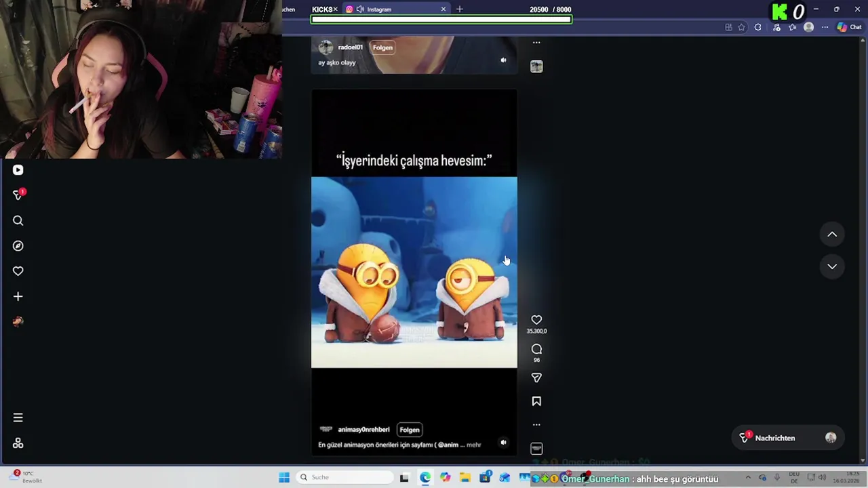
Task: Open audio thumbnail of the radoel01 reel
Action: point(536,66)
